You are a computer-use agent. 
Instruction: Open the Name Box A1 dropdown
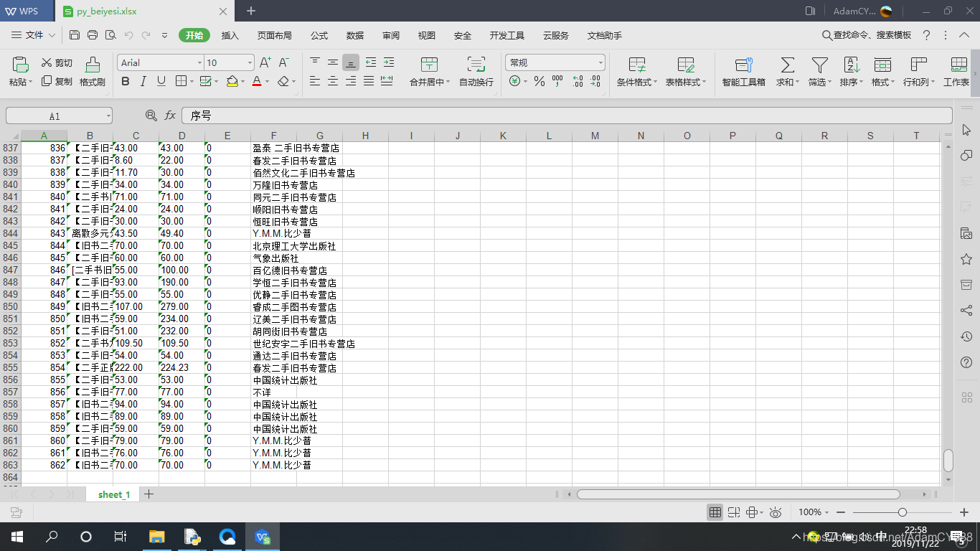(x=108, y=116)
